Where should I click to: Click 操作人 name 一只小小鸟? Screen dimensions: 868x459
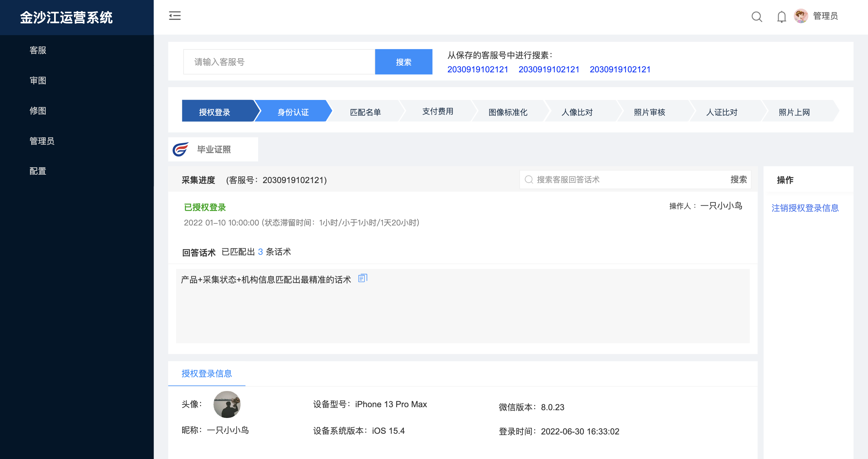pos(721,206)
